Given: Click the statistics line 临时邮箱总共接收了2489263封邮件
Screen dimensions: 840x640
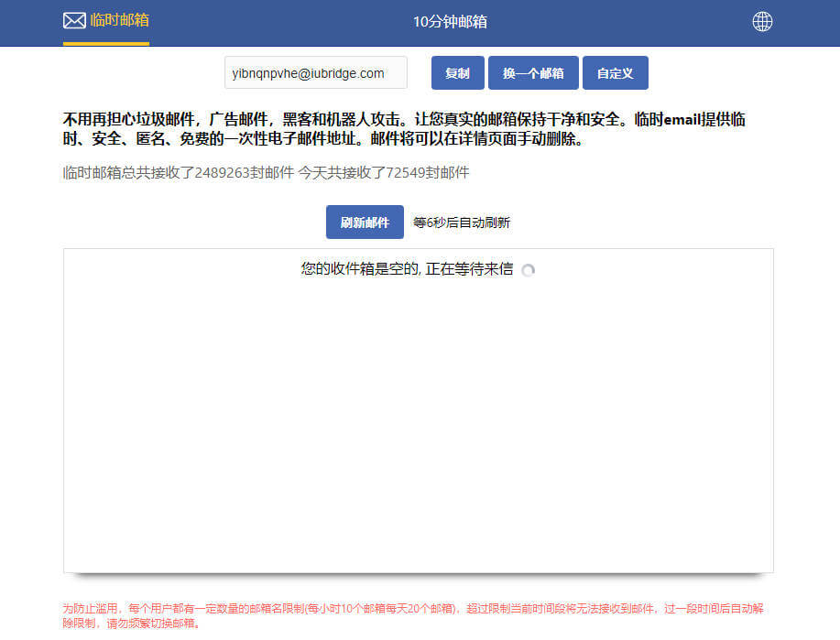Looking at the screenshot, I should click(179, 172).
